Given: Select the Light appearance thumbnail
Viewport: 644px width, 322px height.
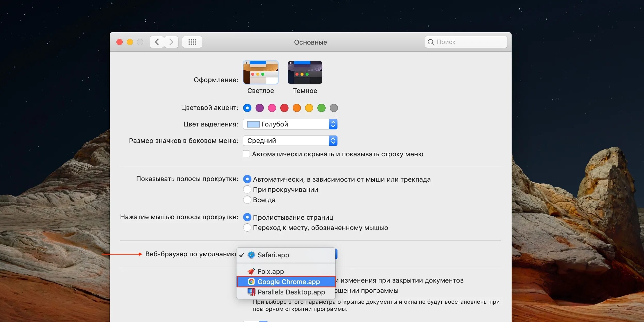Looking at the screenshot, I should 260,73.
